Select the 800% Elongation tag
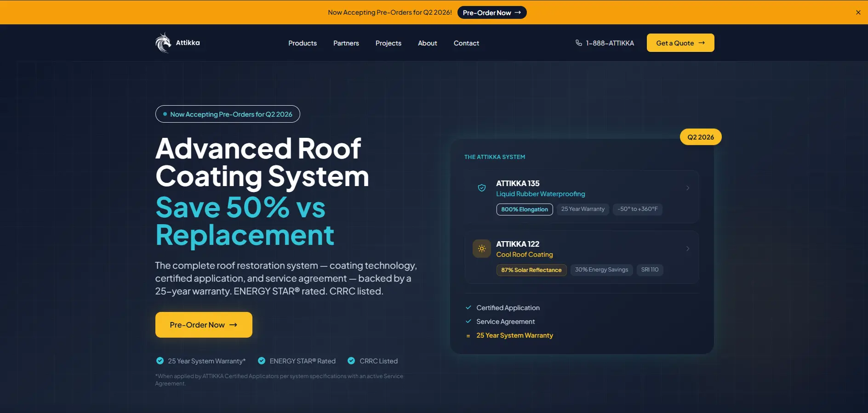 [525, 209]
